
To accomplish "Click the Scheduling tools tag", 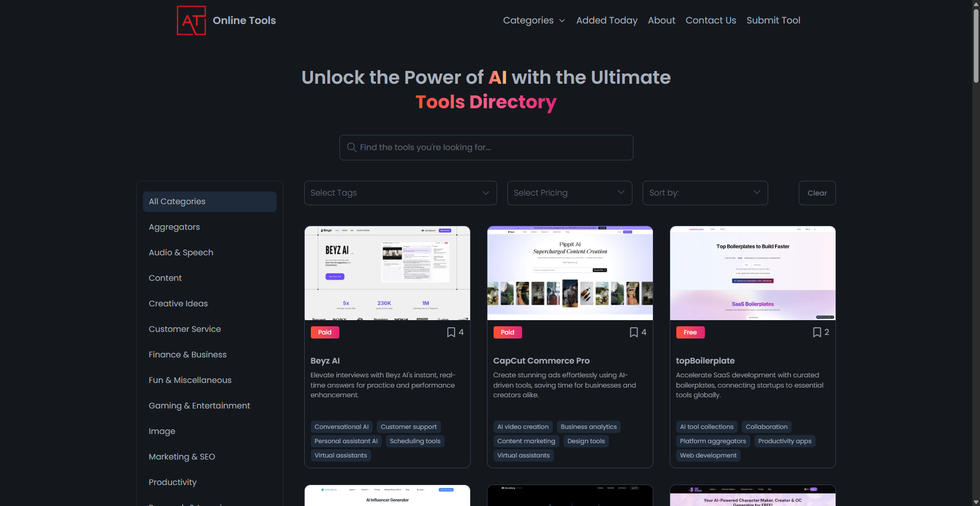I will [x=415, y=441].
